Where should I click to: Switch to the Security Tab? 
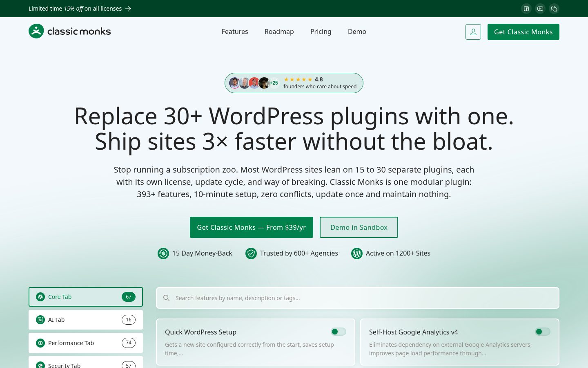[x=86, y=362]
